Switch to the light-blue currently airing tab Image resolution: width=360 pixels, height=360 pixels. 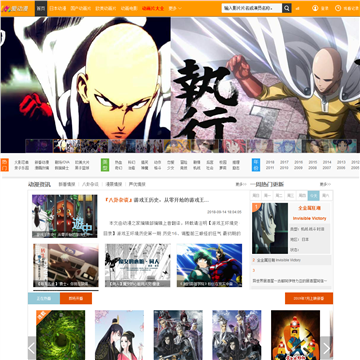pyautogui.click(x=44, y=298)
